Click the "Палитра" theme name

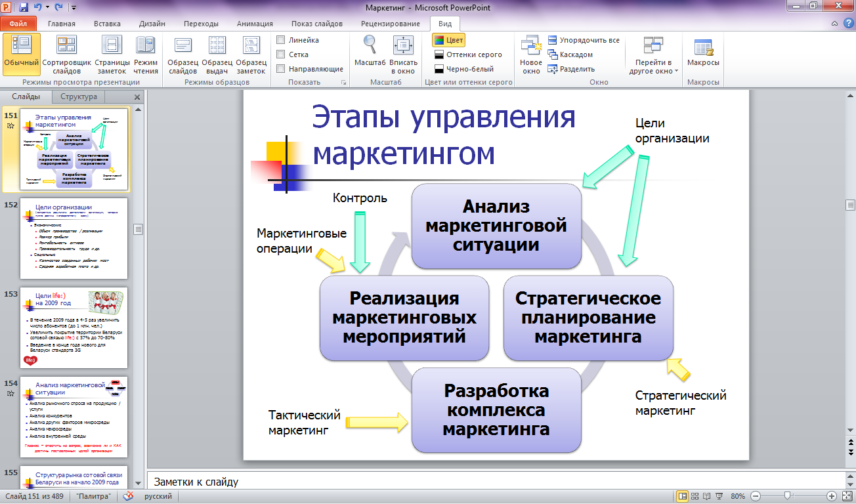point(93,497)
